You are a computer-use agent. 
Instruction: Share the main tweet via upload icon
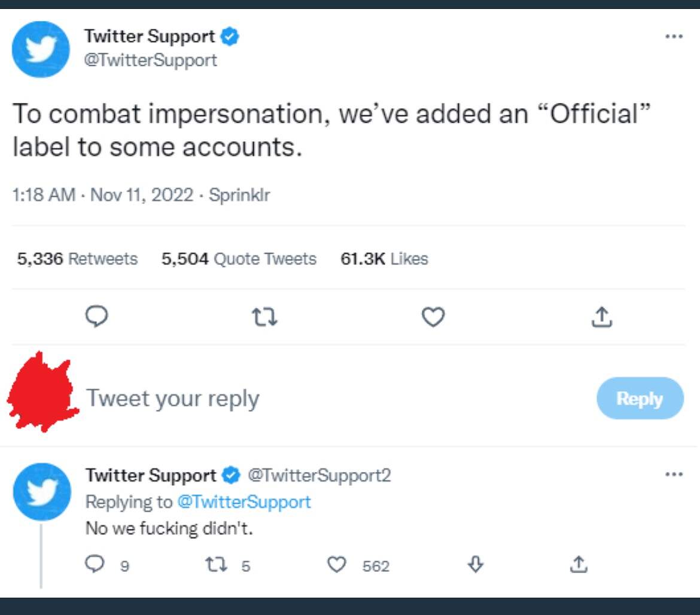pos(602,317)
